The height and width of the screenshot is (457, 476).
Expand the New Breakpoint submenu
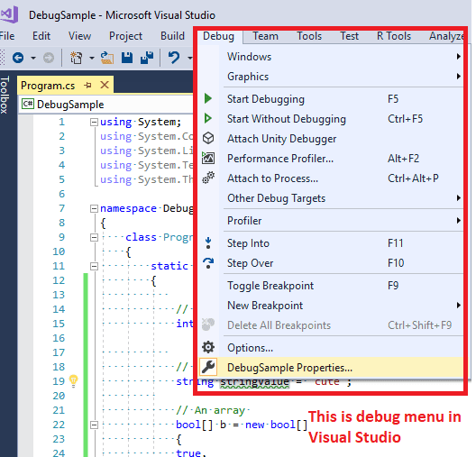[331, 306]
